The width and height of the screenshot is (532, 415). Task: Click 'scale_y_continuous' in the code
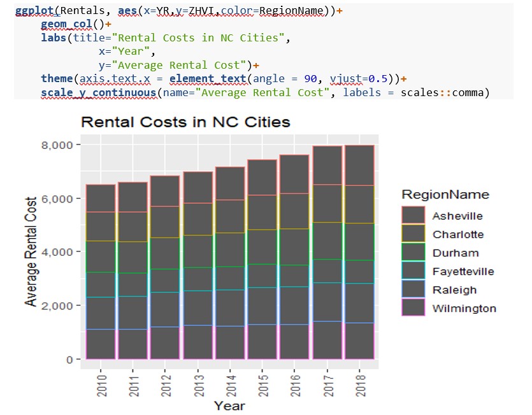pyautogui.click(x=98, y=92)
